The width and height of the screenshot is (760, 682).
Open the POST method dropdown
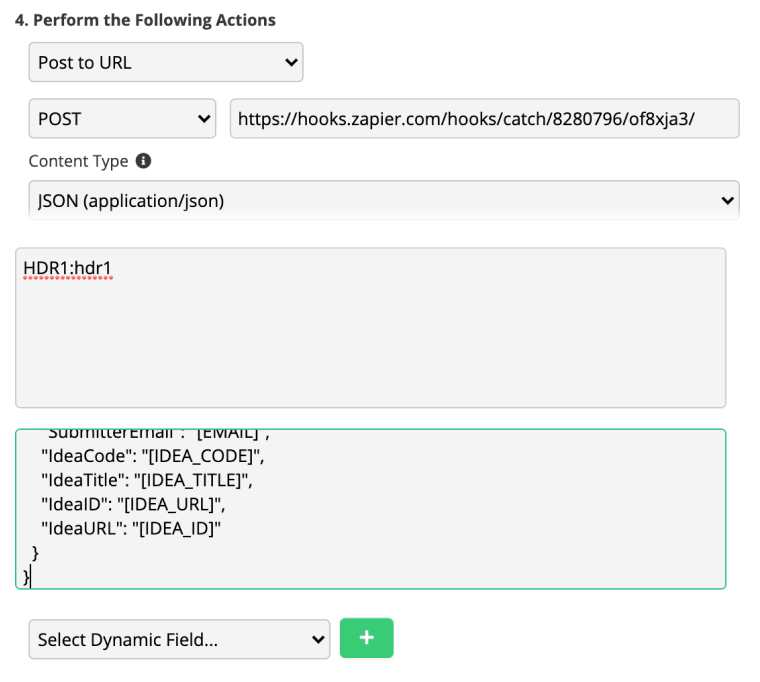click(122, 118)
